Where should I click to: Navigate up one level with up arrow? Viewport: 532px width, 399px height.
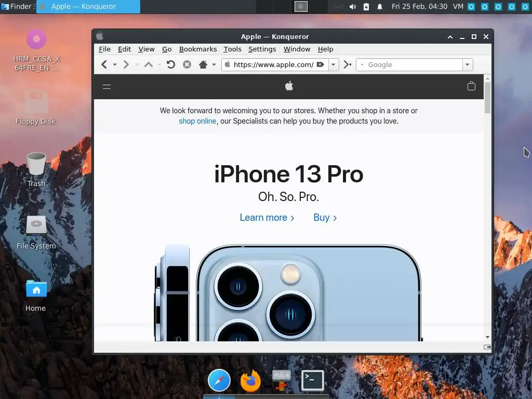pyautogui.click(x=148, y=64)
